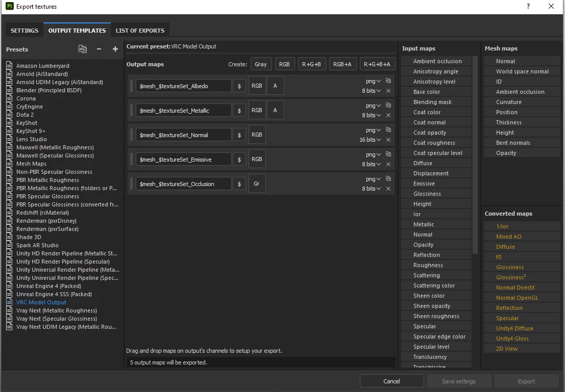
Task: Switch to the List of Exports tab
Action: point(140,30)
